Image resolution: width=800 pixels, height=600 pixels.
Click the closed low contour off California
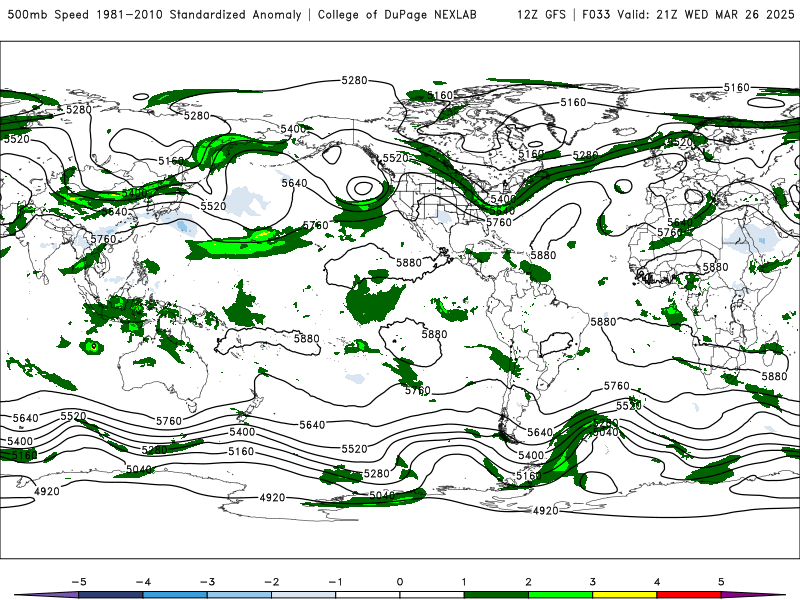click(363, 188)
